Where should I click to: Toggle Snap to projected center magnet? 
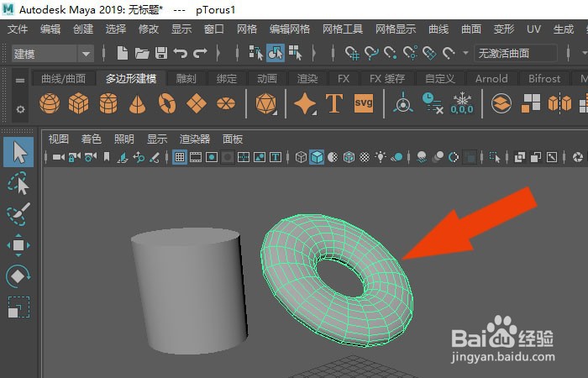pos(410,53)
